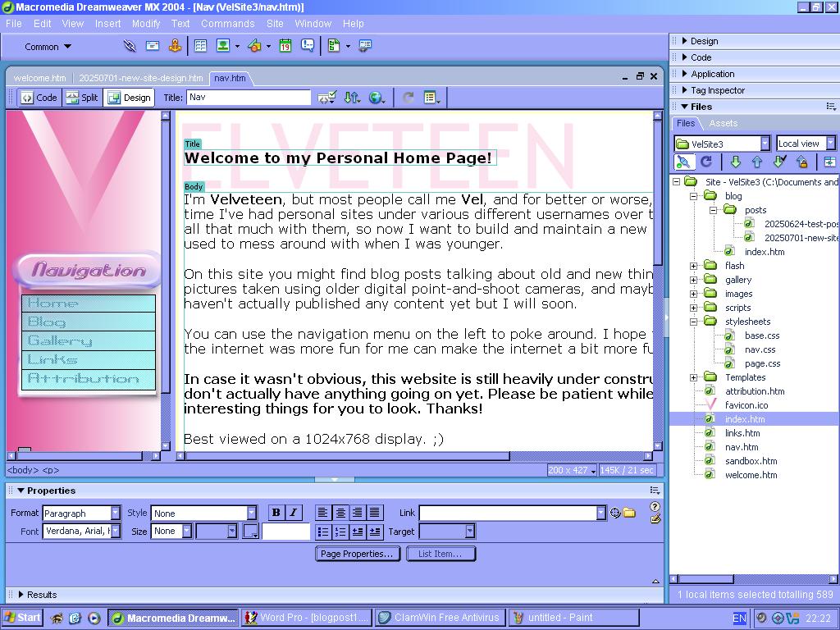Switch to the welcome.htm document tab

point(39,78)
